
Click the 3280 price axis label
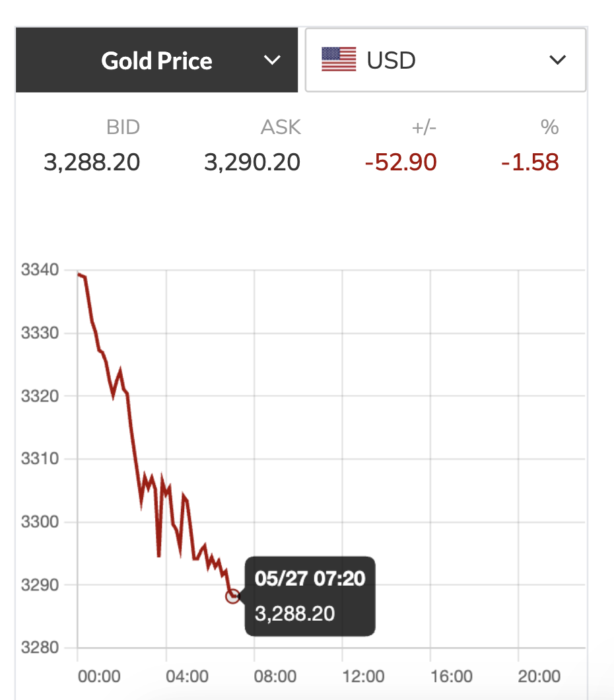[40, 648]
